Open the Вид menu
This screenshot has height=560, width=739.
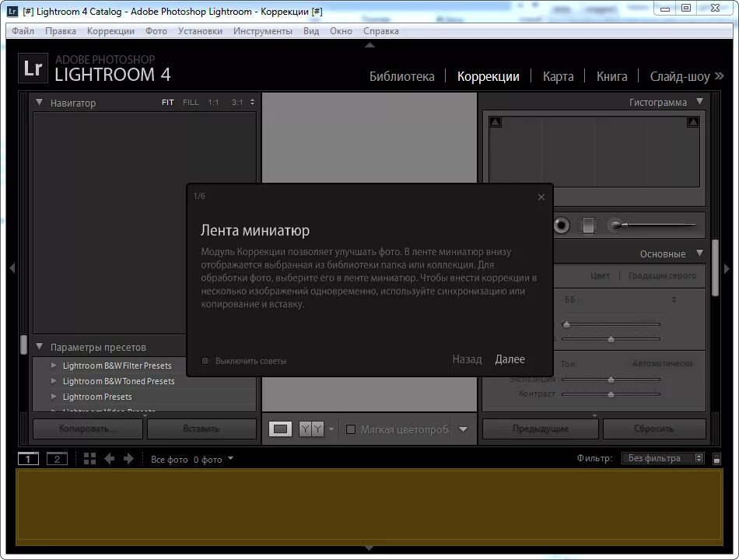click(311, 31)
